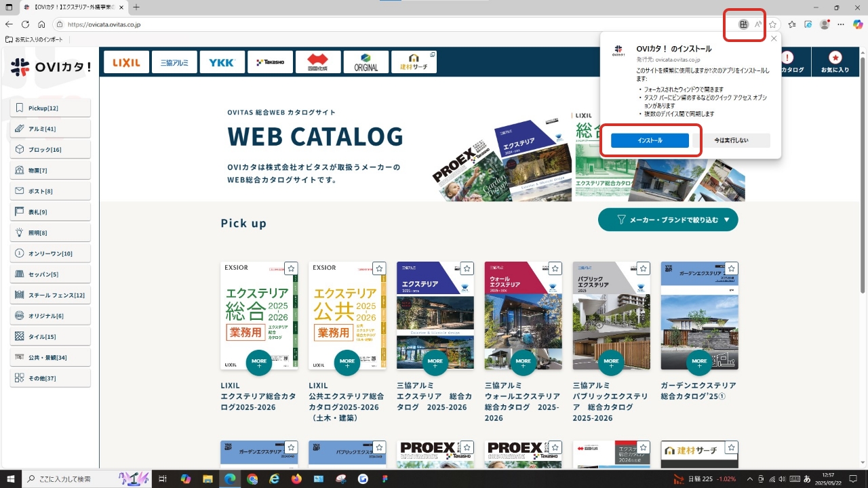
Task: Select オリジナル[6] category in sidebar
Action: 50,316
